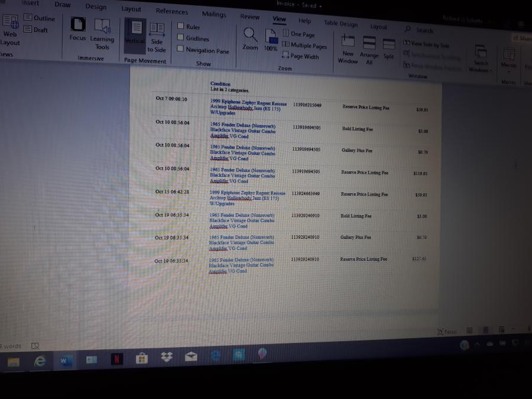
Task: Open Dropbox from the taskbar
Action: (167, 357)
